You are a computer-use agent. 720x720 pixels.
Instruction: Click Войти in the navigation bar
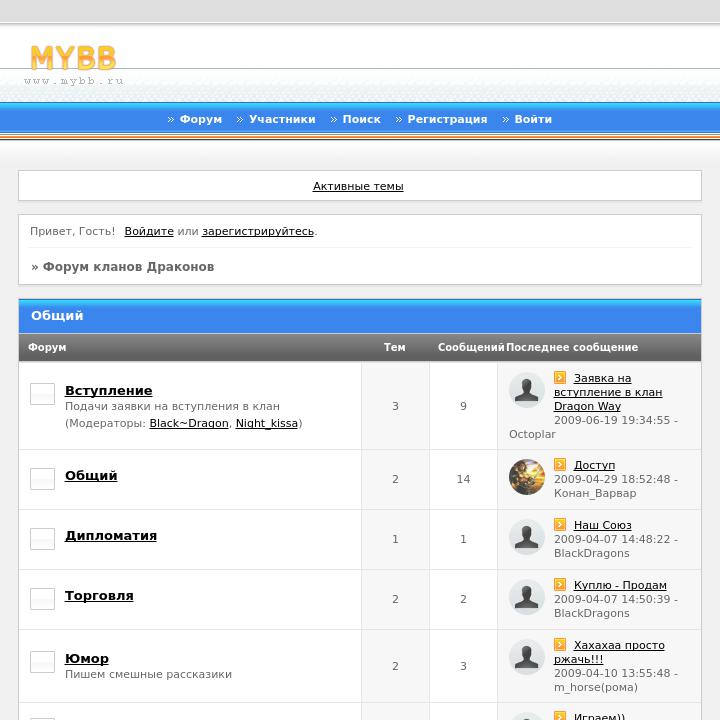[x=533, y=119]
